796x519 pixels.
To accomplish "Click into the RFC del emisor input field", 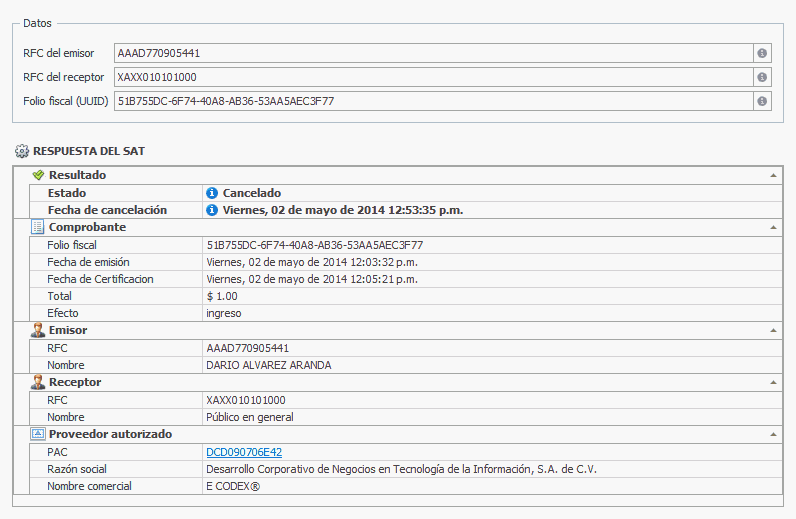I will (432, 54).
